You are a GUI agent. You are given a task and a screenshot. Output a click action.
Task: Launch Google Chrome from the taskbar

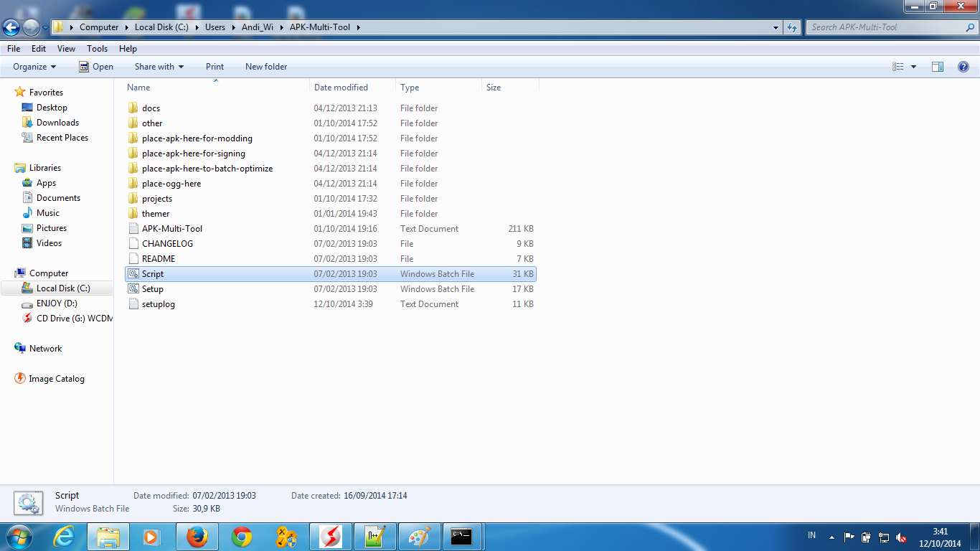point(242,537)
